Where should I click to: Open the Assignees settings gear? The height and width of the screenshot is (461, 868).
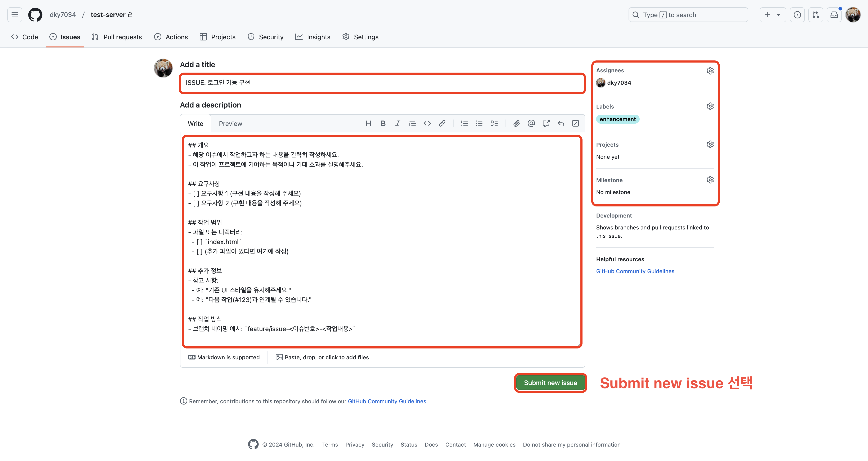[x=710, y=71]
